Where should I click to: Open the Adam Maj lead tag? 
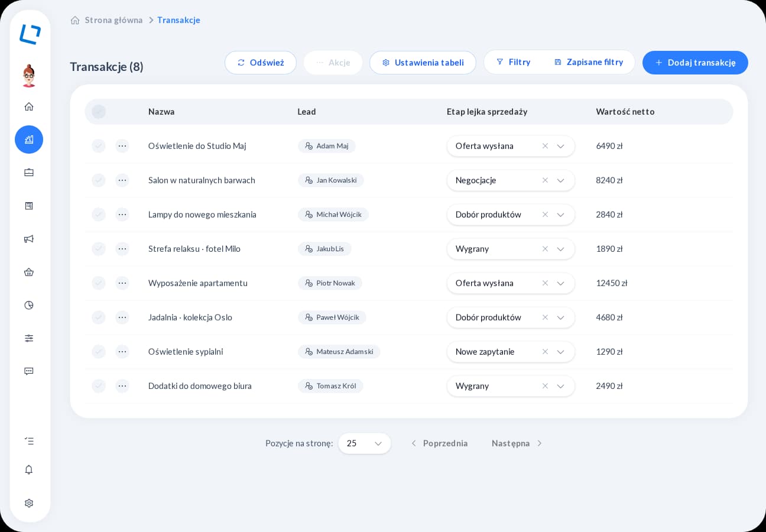pos(327,146)
